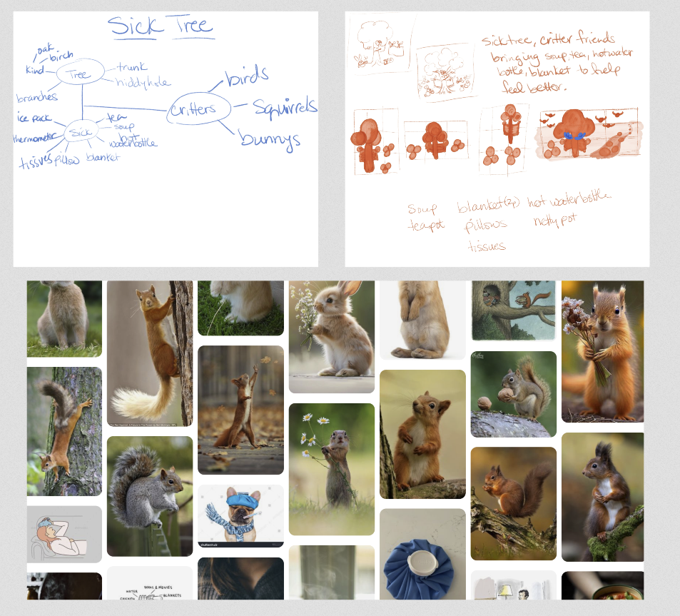Image resolution: width=680 pixels, height=616 pixels.
Task: Select red squirrel standing upright on branch
Action: pyautogui.click(x=422, y=433)
